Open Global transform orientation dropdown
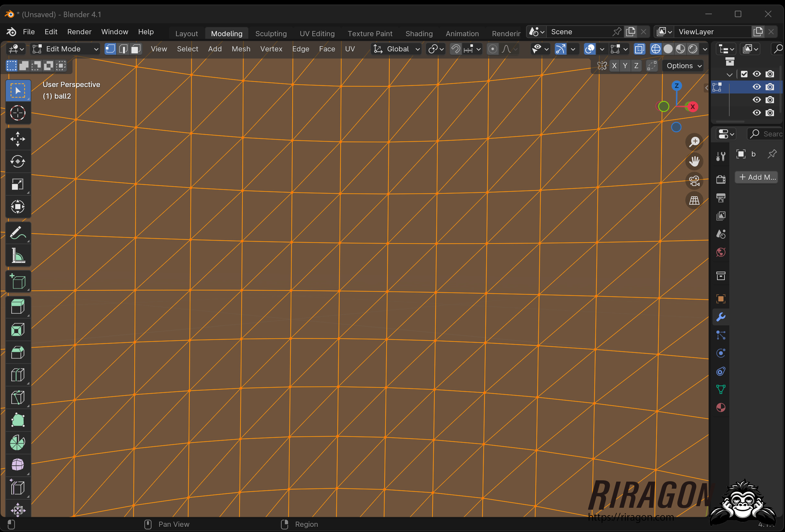 tap(397, 49)
